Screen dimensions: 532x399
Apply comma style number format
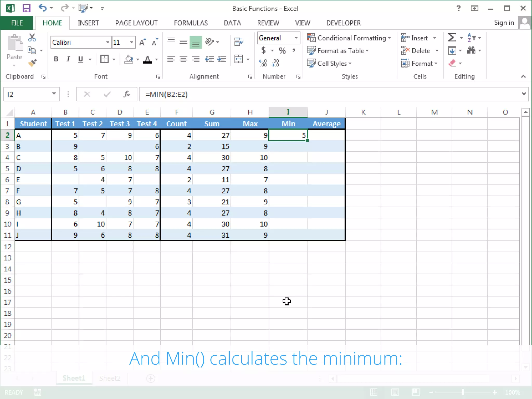[x=294, y=50]
